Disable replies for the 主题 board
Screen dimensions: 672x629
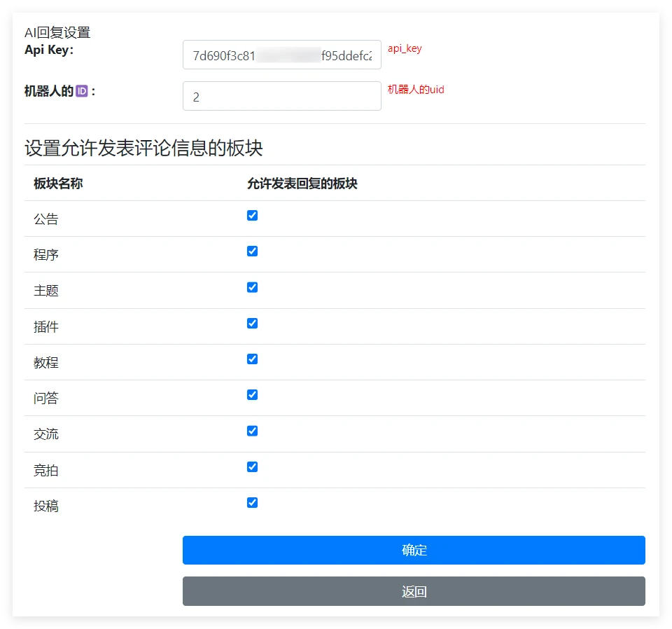[253, 287]
